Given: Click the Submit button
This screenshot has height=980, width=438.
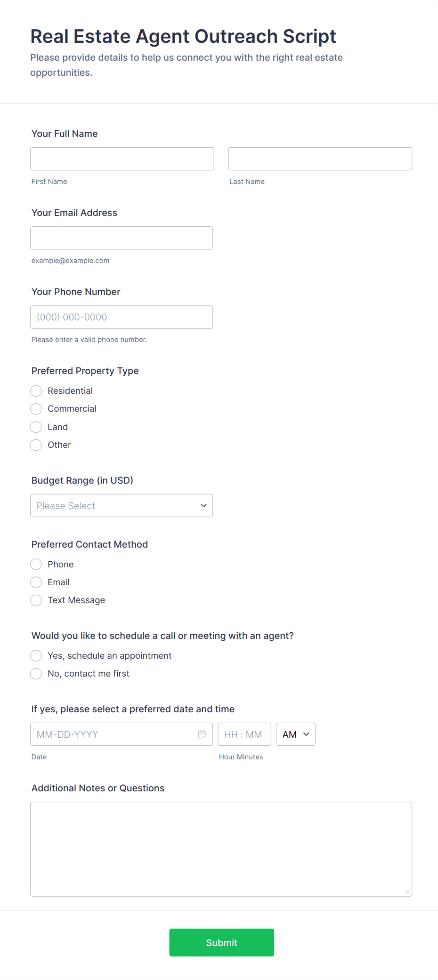Looking at the screenshot, I should pos(221,942).
